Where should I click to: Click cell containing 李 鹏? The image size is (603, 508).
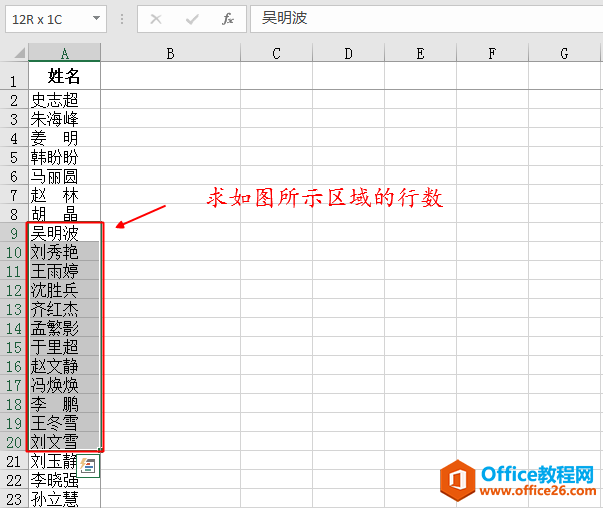coord(65,404)
